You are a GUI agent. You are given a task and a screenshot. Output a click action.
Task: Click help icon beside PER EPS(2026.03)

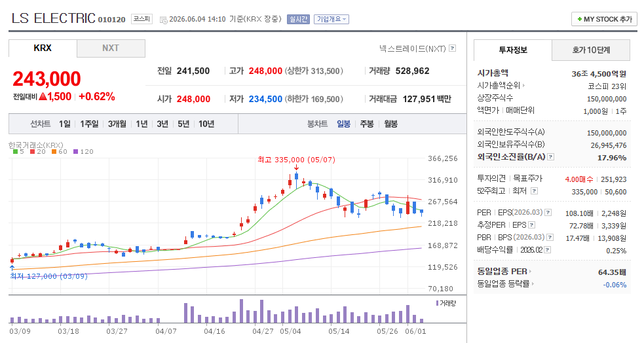[548, 213]
